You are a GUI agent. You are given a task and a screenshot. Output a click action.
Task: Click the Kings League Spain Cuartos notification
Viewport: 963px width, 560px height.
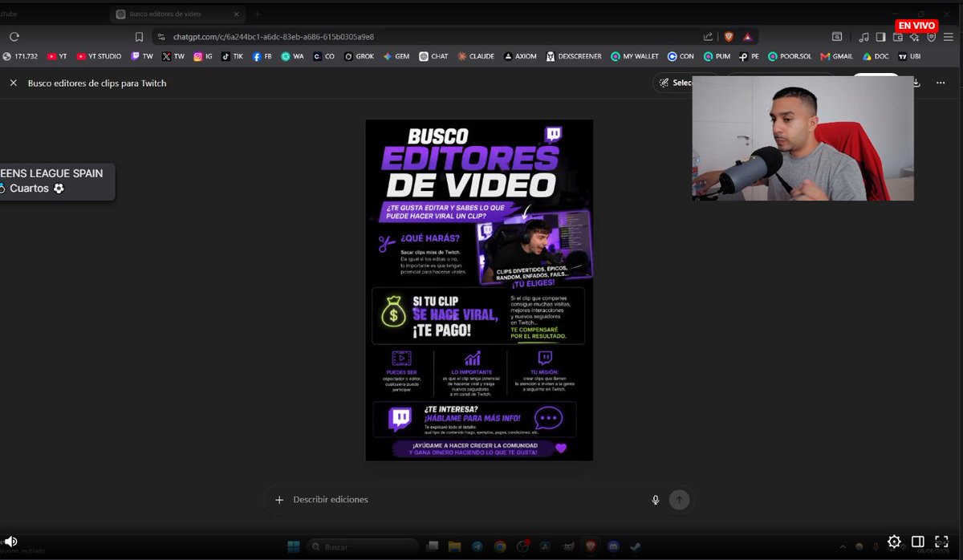click(x=56, y=181)
